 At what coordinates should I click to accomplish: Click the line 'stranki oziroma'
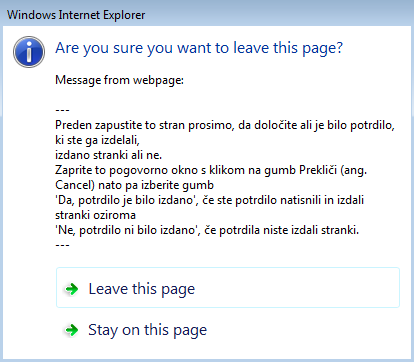(95, 215)
